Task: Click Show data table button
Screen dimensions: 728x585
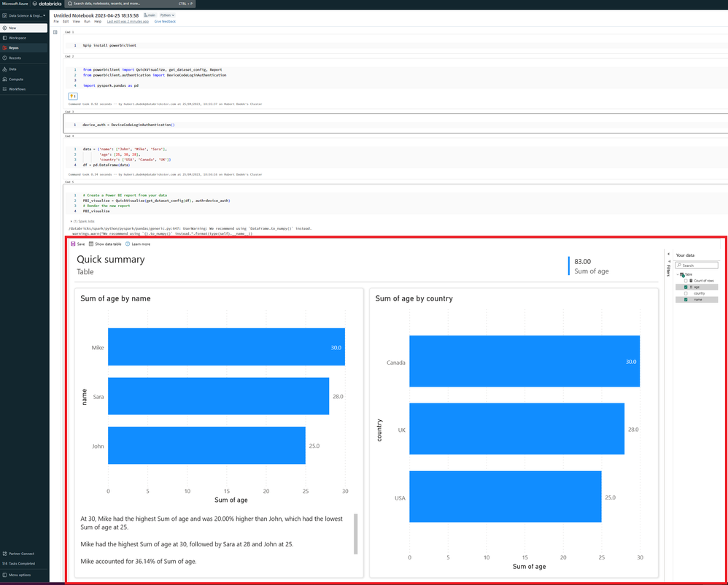Action: [x=105, y=244]
